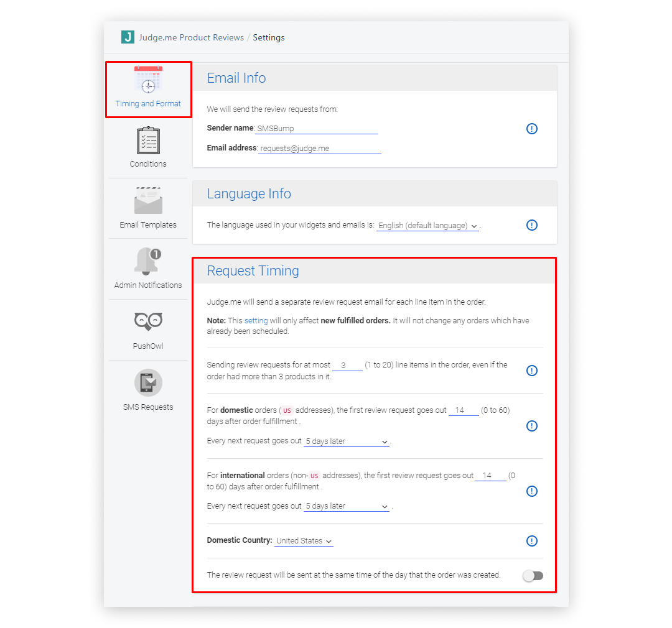Open the SMS Requests phone icon
The image size is (672, 628).
(148, 382)
